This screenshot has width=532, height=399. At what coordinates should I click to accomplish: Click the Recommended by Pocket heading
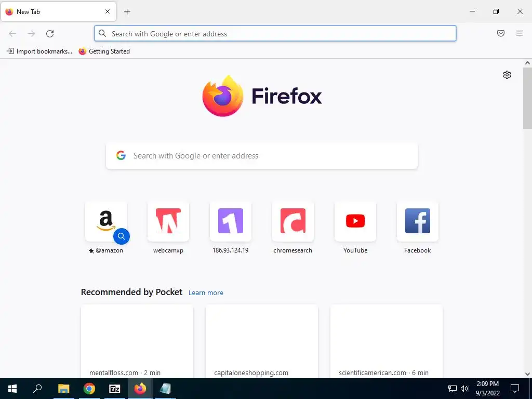tap(131, 292)
